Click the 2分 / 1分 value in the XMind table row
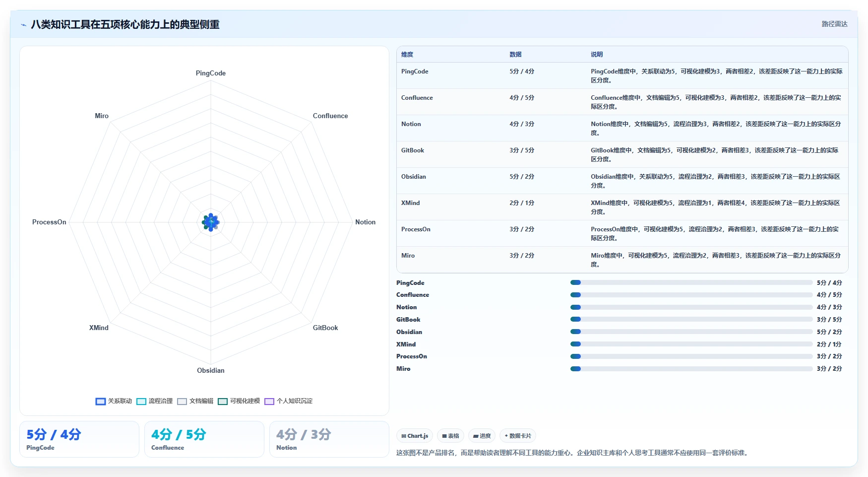The image size is (868, 477). click(x=522, y=203)
